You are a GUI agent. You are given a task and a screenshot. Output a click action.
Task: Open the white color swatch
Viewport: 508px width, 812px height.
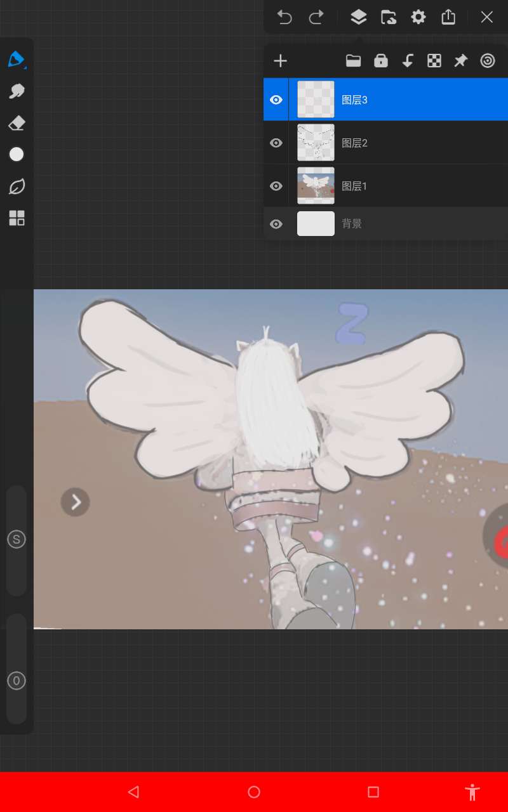(x=17, y=155)
